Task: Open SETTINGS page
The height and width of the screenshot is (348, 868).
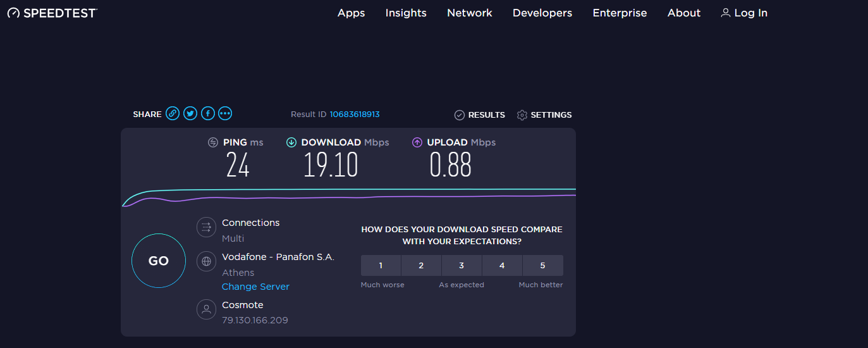Action: pyautogui.click(x=544, y=115)
